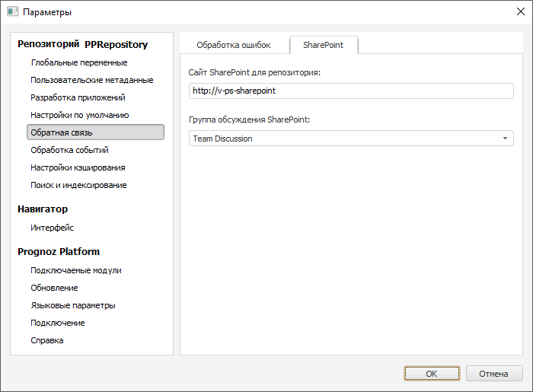Open Пользовательские метаданные section
Screen dimensions: 533x392
click(x=92, y=80)
